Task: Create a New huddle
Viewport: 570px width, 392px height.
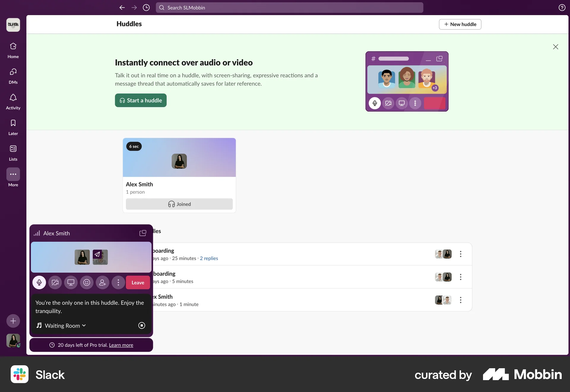Action: 460,24
